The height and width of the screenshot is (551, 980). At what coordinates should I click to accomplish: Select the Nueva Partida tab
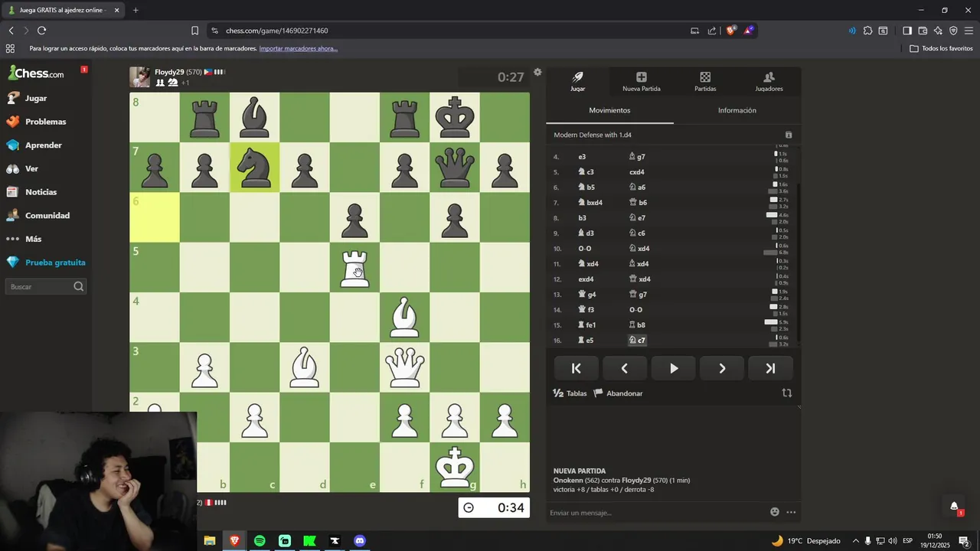click(x=642, y=81)
